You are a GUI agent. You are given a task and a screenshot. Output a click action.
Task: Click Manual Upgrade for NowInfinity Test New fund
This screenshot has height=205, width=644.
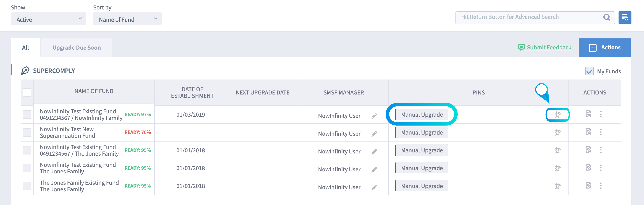421,132
